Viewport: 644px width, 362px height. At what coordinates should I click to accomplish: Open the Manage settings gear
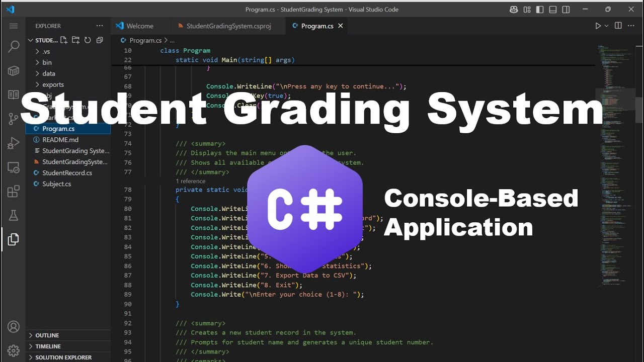click(x=14, y=350)
